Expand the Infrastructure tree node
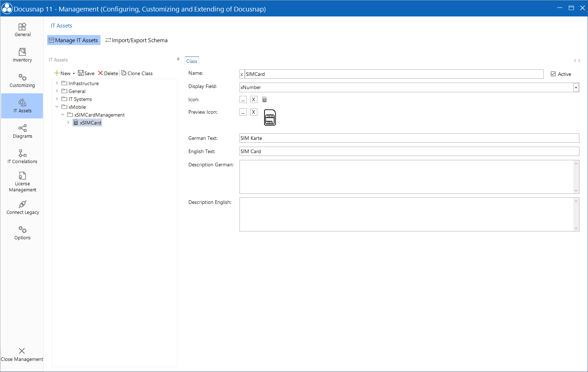The image size is (588, 372). click(56, 83)
